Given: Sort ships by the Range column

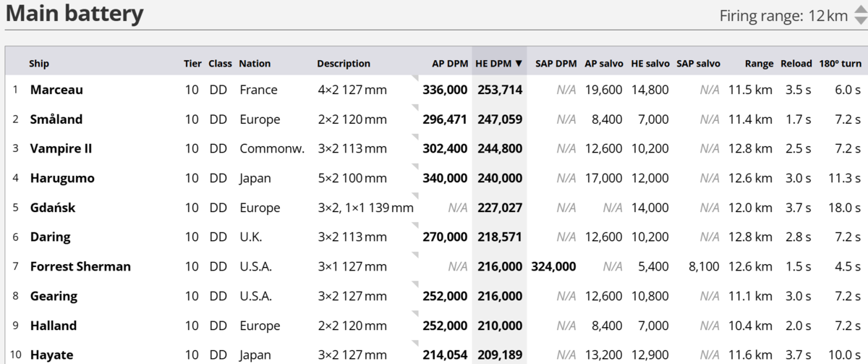Looking at the screenshot, I should [759, 64].
